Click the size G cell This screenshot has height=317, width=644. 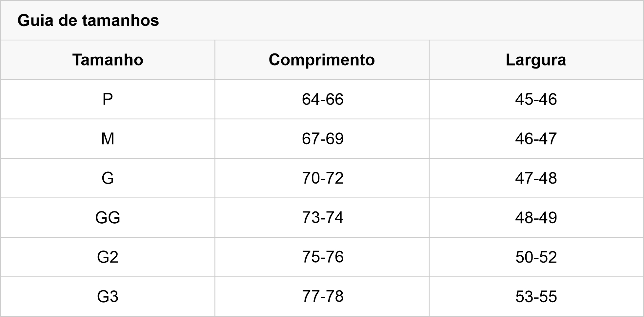click(x=108, y=178)
